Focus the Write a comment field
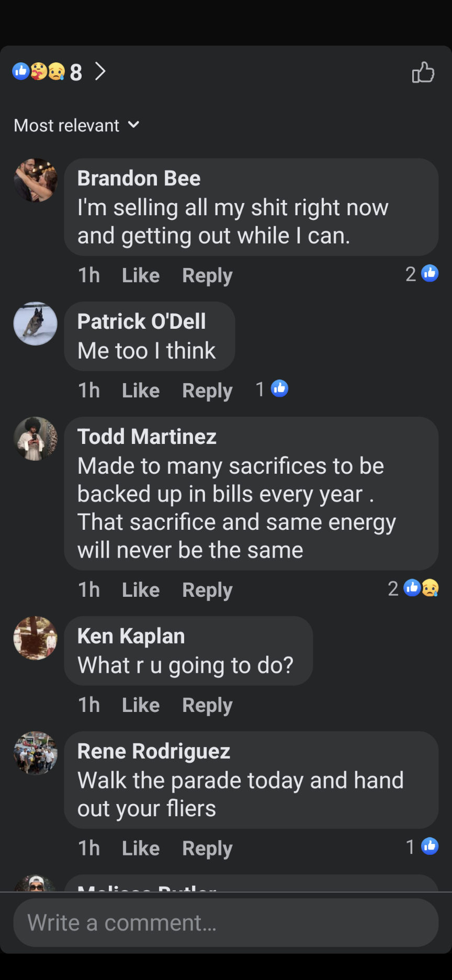 coord(226,923)
